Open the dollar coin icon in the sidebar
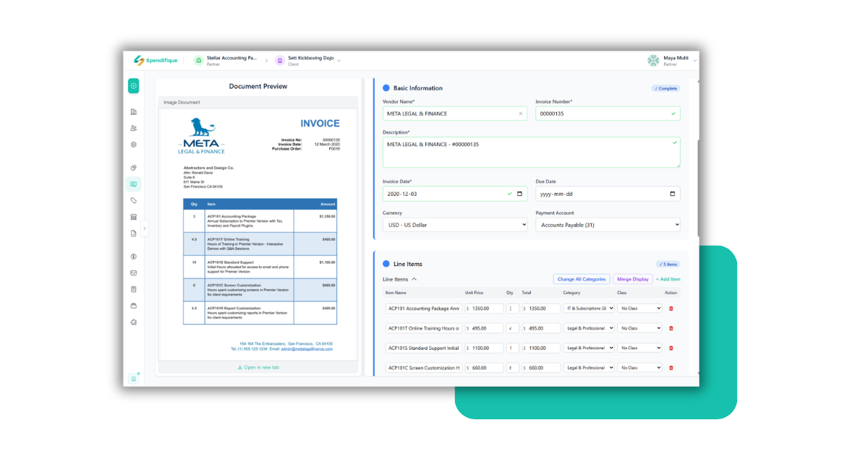The height and width of the screenshot is (454, 868). [x=134, y=257]
